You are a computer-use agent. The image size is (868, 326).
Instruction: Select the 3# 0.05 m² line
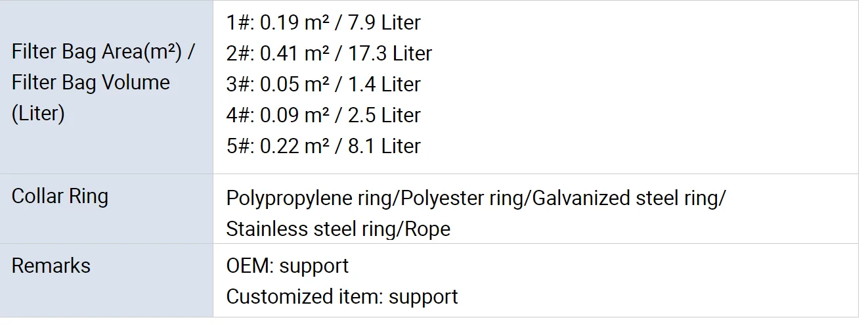click(x=277, y=85)
